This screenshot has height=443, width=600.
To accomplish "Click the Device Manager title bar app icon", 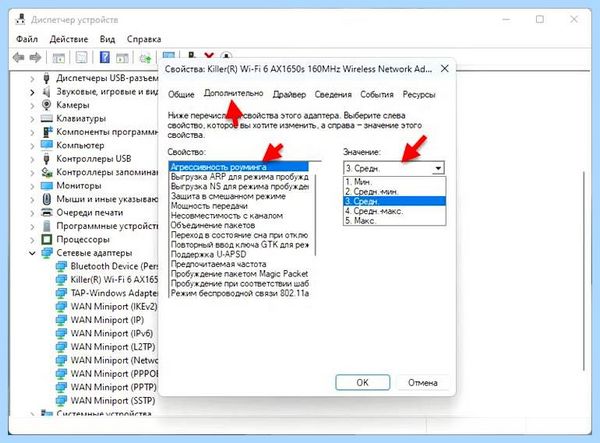I will tap(20, 19).
